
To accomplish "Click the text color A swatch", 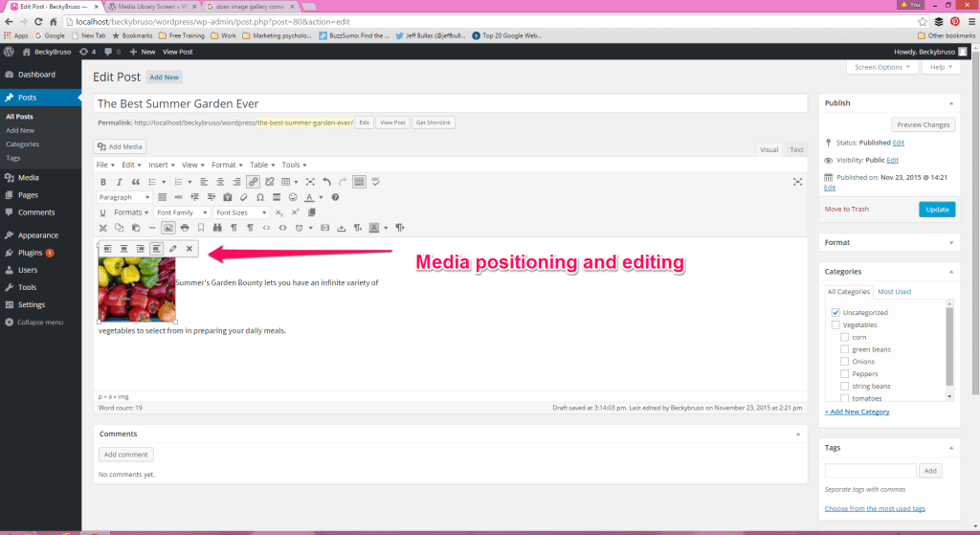I will coord(309,197).
